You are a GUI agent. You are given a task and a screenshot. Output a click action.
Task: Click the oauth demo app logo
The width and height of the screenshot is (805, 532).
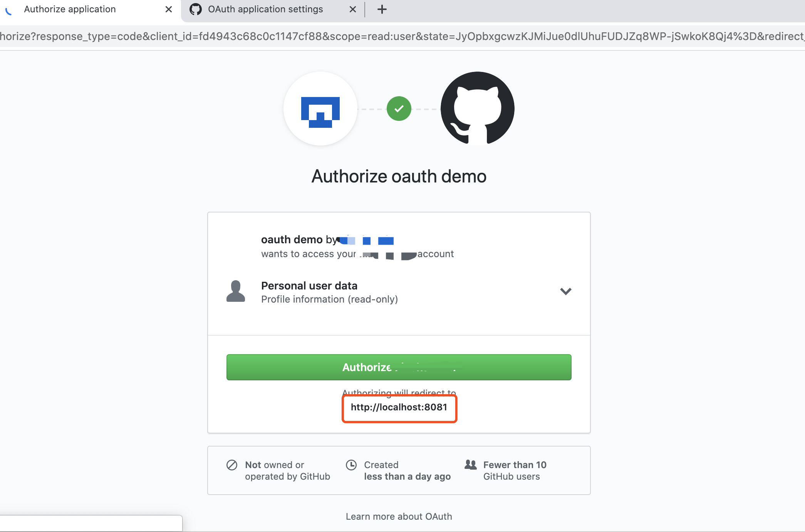pyautogui.click(x=320, y=109)
